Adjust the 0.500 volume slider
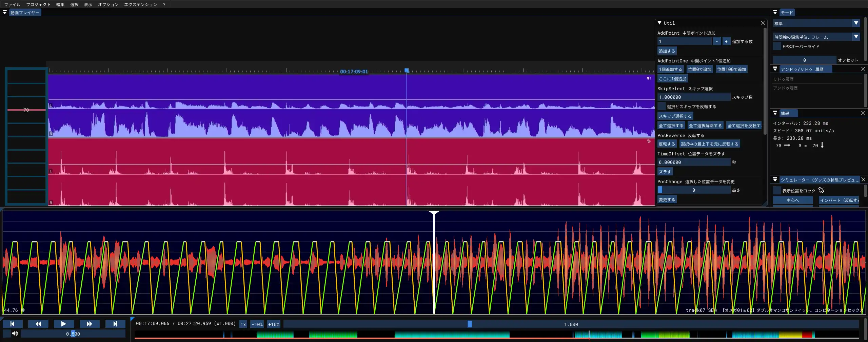Image resolution: width=868 pixels, height=342 pixels. 73,334
